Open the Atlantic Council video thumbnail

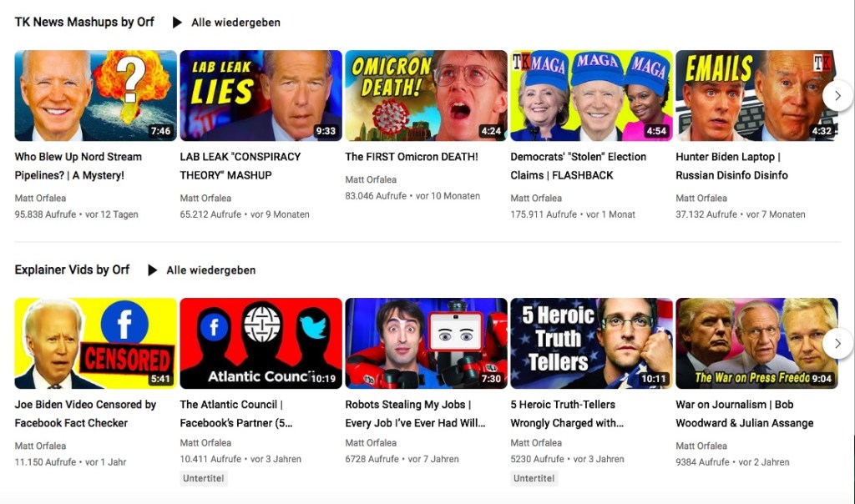pyautogui.click(x=261, y=343)
